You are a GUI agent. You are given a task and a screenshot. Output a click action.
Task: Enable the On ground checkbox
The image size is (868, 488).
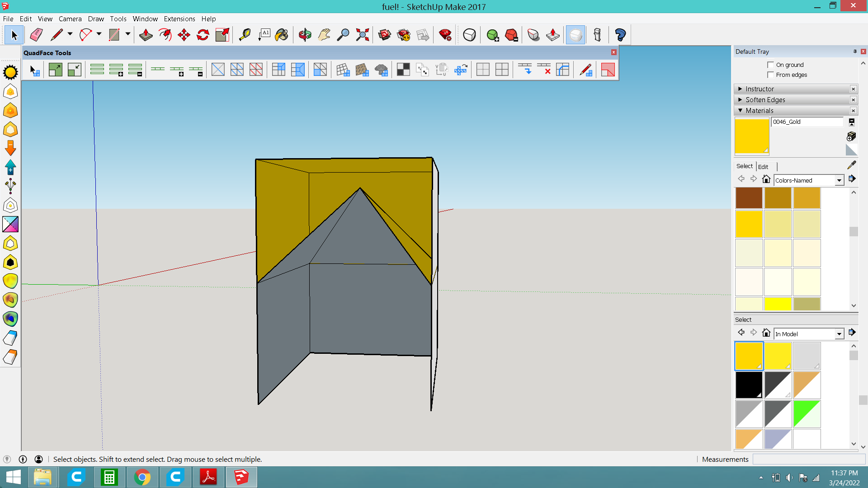coord(771,65)
